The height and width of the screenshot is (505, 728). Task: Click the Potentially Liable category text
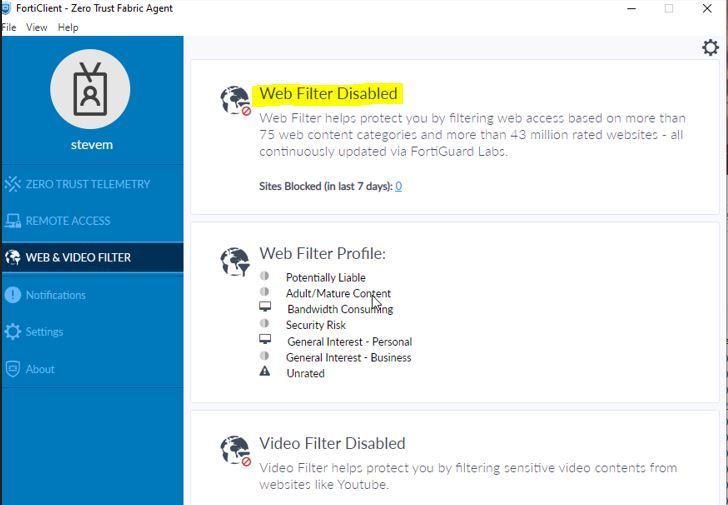coord(325,278)
